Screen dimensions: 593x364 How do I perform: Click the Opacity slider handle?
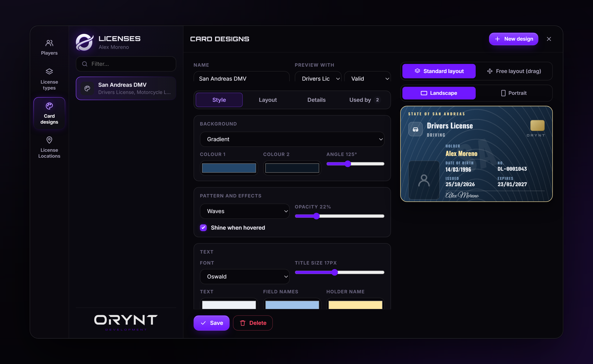(x=316, y=216)
